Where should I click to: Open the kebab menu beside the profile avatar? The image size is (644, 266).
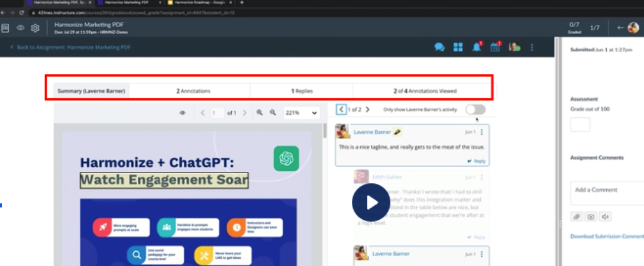coord(532,47)
